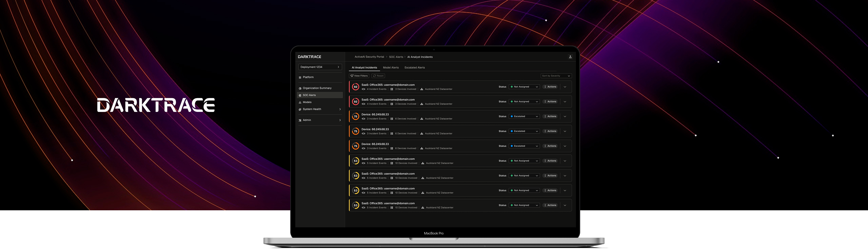
Task: Click the eye icon on the topmost incident row
Action: (x=363, y=89)
